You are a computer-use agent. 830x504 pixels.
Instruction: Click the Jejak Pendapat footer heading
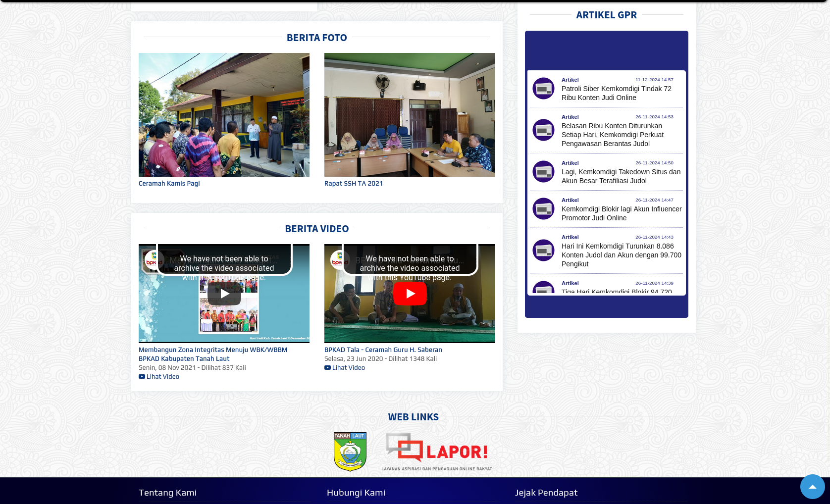pyautogui.click(x=546, y=493)
